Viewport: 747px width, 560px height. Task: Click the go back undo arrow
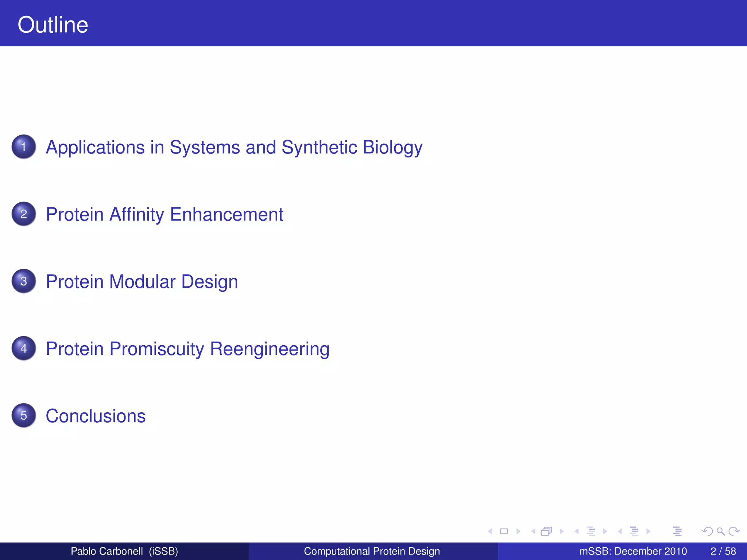[x=707, y=531]
